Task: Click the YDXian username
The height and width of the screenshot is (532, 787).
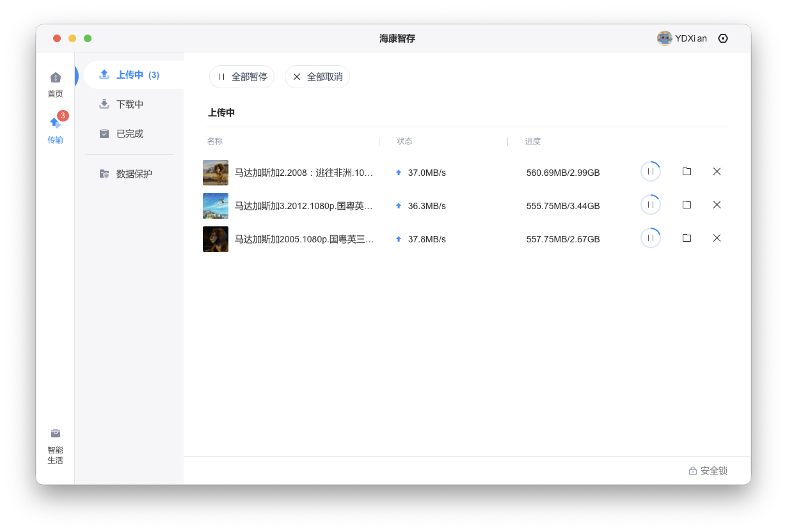Action: 691,38
